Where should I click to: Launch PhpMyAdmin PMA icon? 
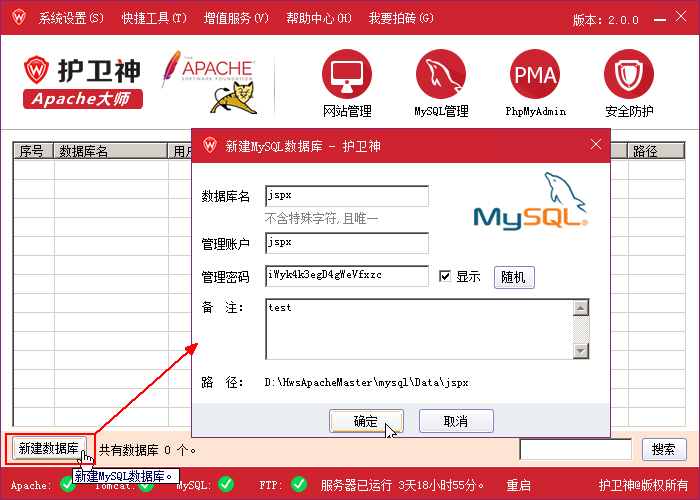click(x=535, y=74)
